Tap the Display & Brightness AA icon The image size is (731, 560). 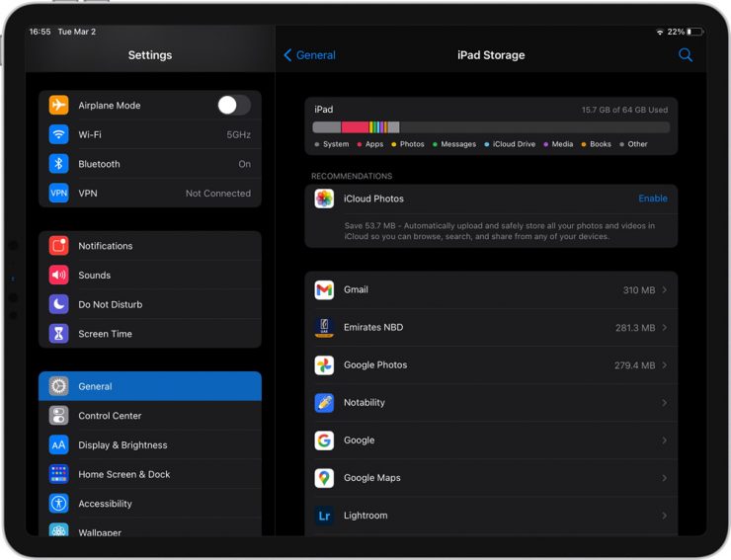[58, 444]
